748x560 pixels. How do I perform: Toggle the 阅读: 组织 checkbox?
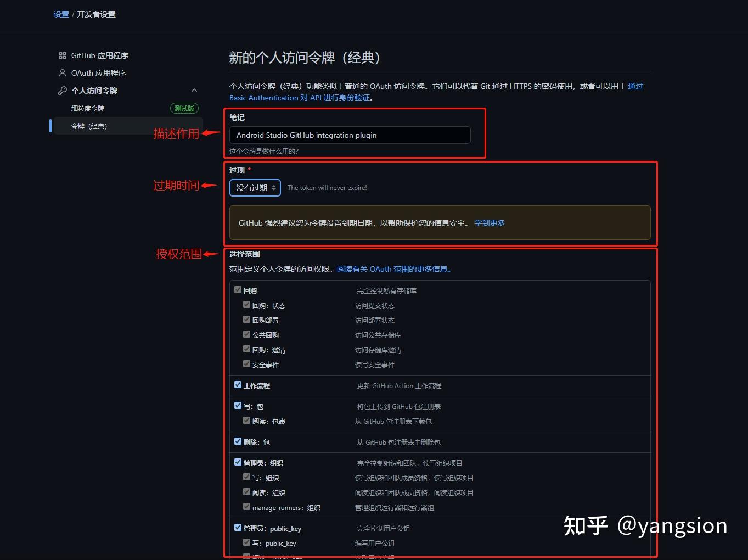(246, 491)
